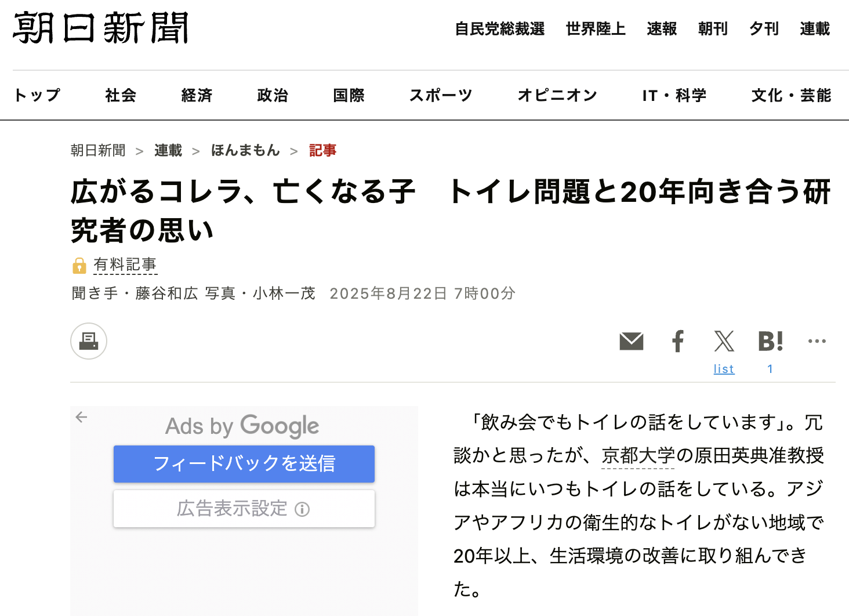The image size is (849, 616).
Task: Click the 有料記事 lock icon
Action: pyautogui.click(x=79, y=266)
